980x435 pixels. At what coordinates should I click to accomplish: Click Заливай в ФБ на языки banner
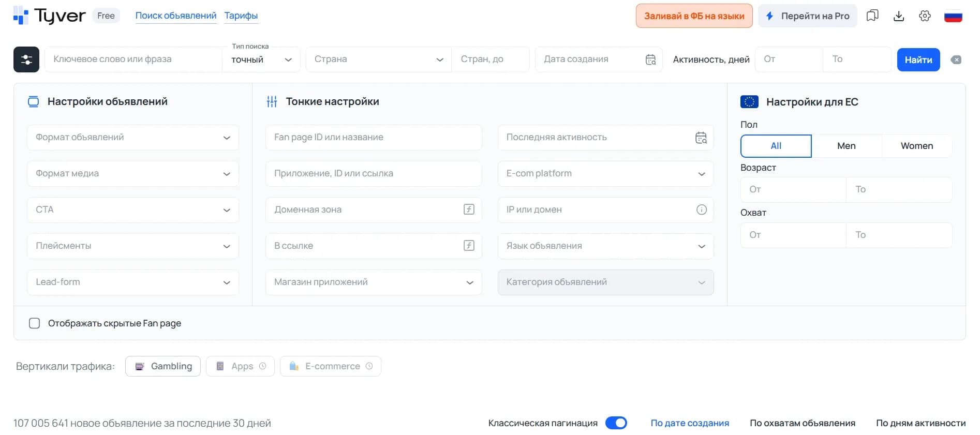[x=694, y=16]
